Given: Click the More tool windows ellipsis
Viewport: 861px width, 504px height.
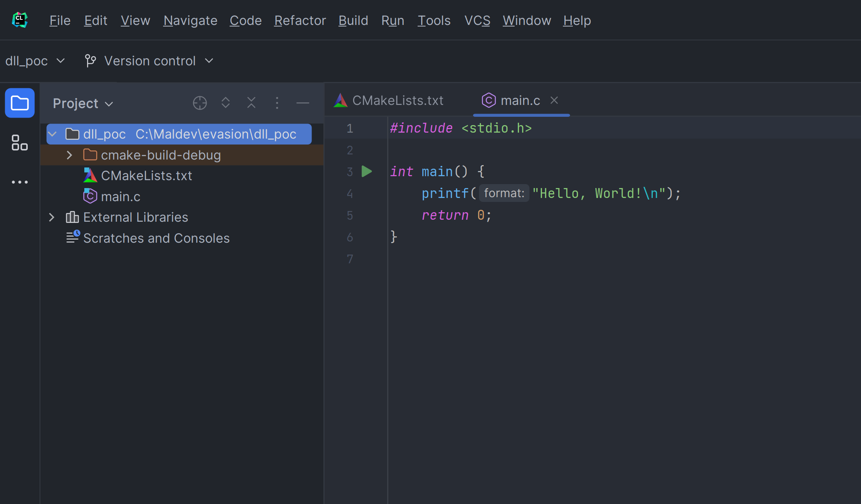Looking at the screenshot, I should (x=19, y=182).
